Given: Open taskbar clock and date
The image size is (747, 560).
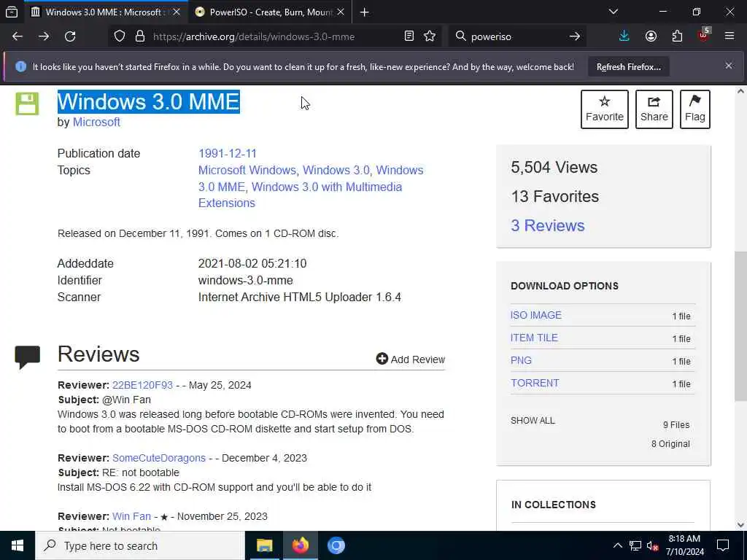Looking at the screenshot, I should (x=684, y=545).
